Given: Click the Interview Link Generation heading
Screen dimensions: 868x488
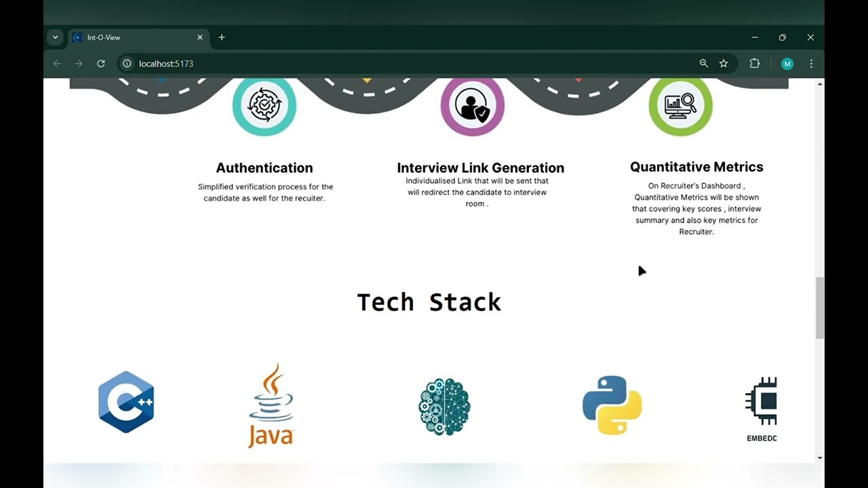Looking at the screenshot, I should coord(481,167).
